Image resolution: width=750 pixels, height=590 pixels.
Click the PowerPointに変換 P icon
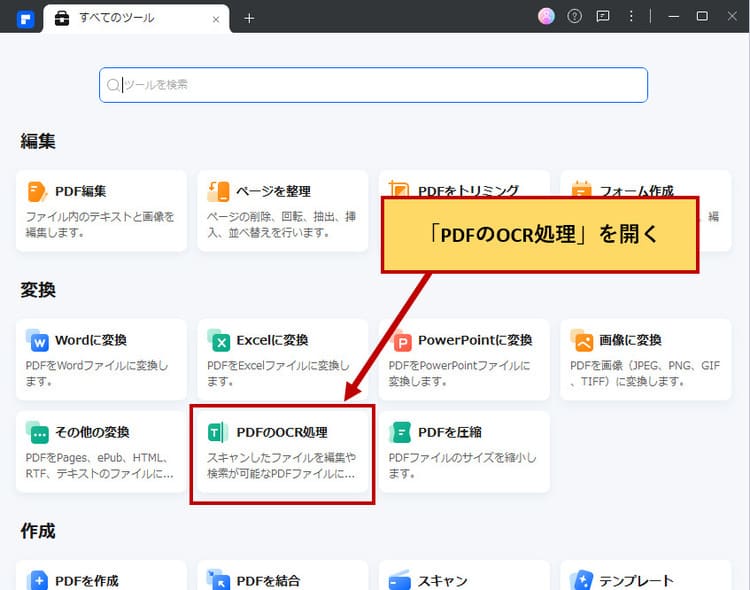[401, 340]
